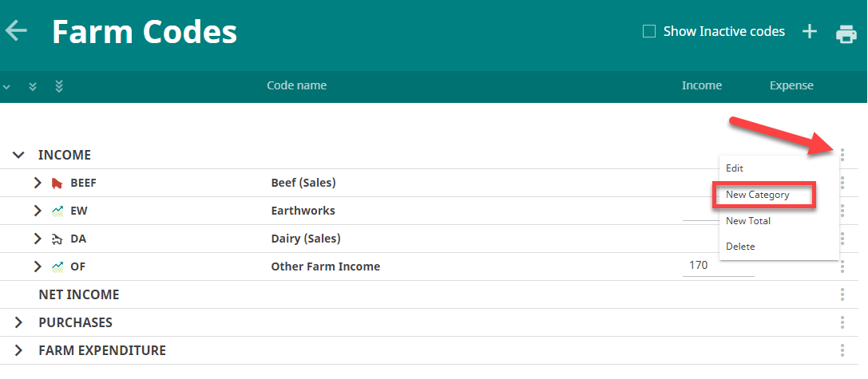The height and width of the screenshot is (379, 868).
Task: Expand the BEEF category row
Action: pyautogui.click(x=37, y=183)
